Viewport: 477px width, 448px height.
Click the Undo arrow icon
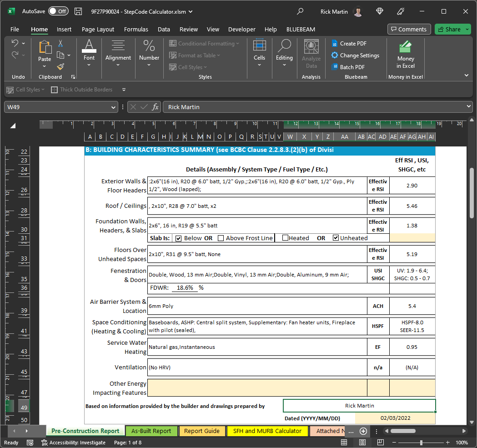(15, 43)
